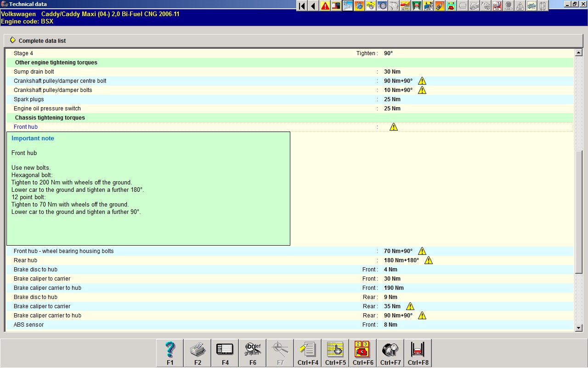This screenshot has height=368, width=588.
Task: Click the red warning triangle toolbar icon
Action: pyautogui.click(x=325, y=6)
